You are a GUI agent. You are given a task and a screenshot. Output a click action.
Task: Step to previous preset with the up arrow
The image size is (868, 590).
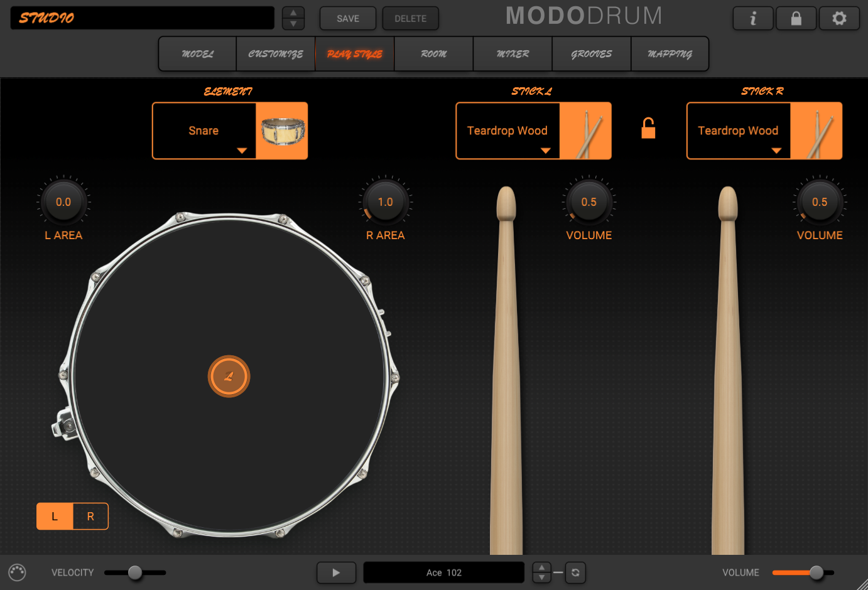tap(293, 13)
